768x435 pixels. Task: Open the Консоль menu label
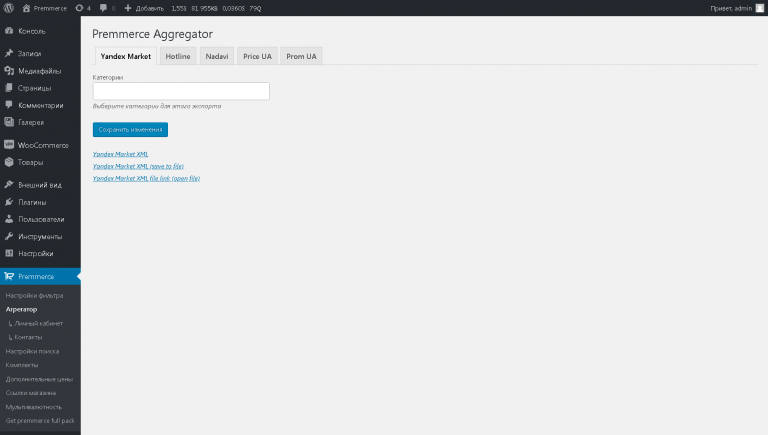tap(32, 31)
